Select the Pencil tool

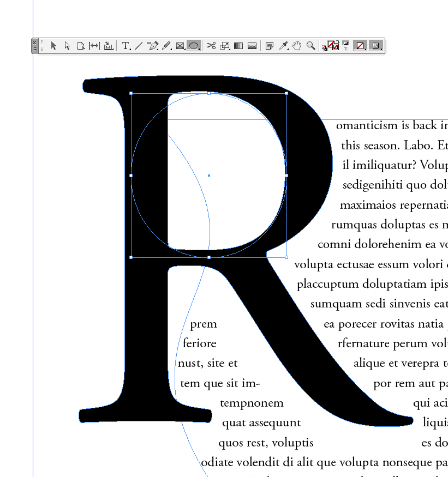tap(166, 46)
